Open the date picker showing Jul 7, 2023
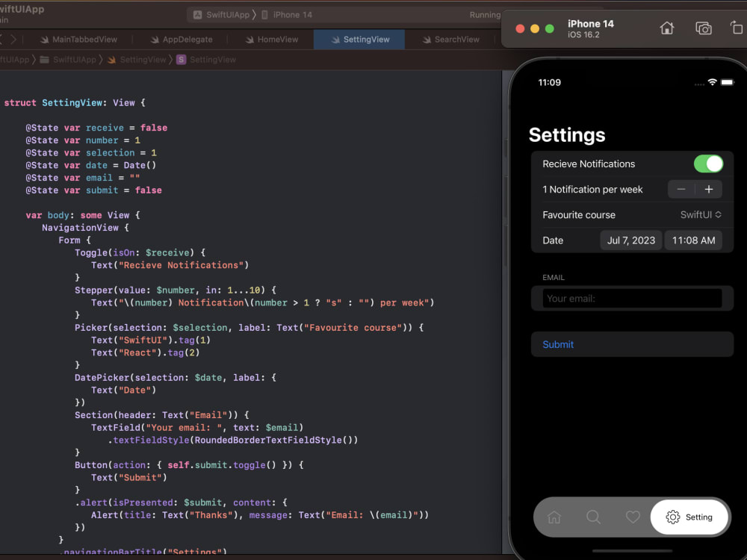 coord(631,240)
